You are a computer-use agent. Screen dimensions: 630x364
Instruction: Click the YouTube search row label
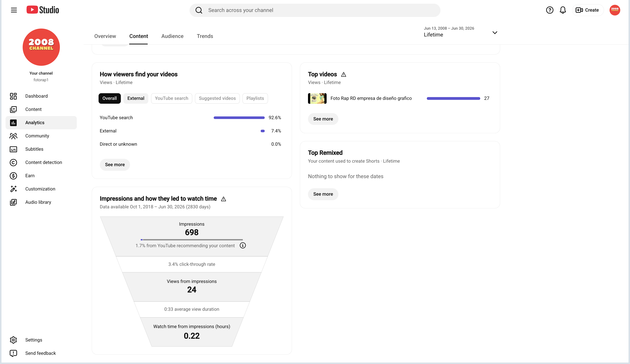tap(116, 118)
